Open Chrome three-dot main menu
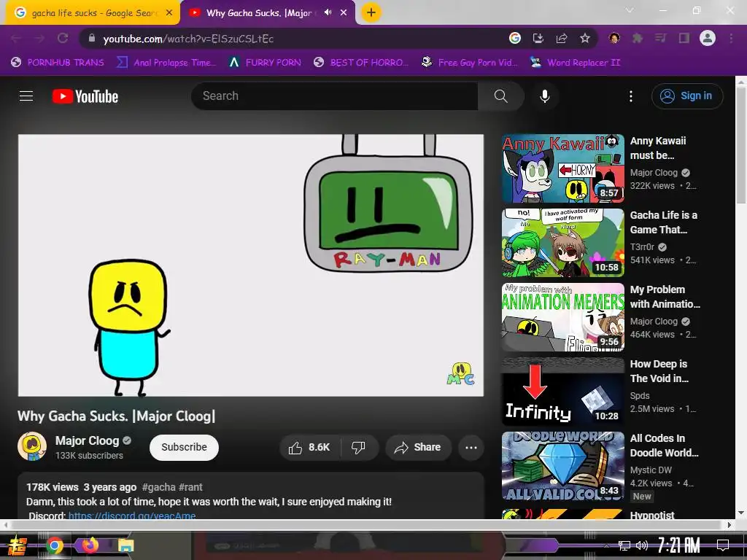This screenshot has height=560, width=747. [731, 38]
